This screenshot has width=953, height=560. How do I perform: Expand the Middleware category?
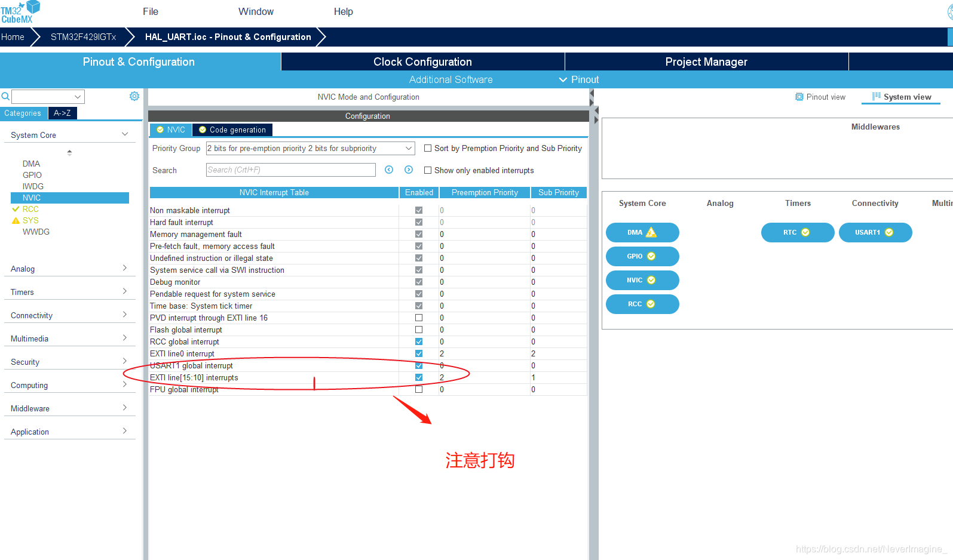pyautogui.click(x=125, y=408)
